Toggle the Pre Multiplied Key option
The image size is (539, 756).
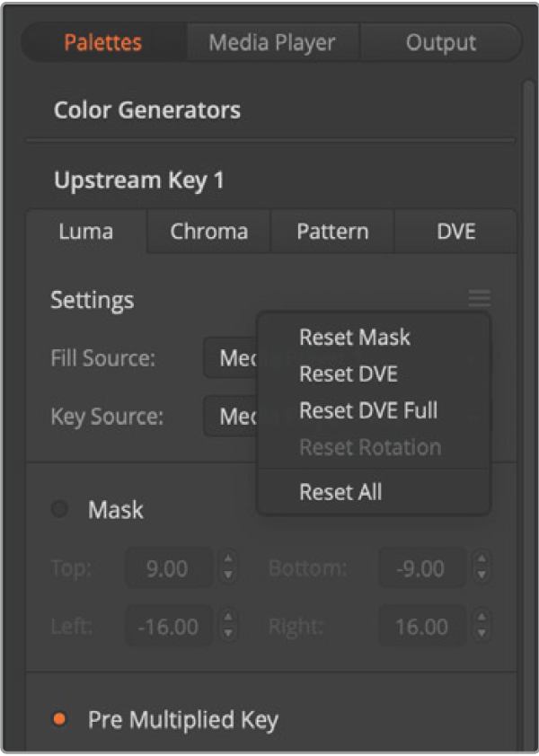tap(60, 719)
